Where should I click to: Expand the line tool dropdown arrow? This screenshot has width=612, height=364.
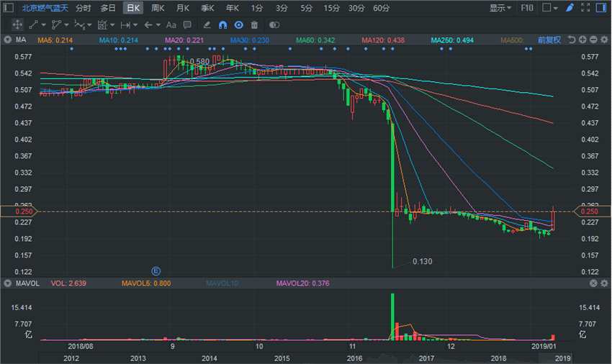pos(43,25)
